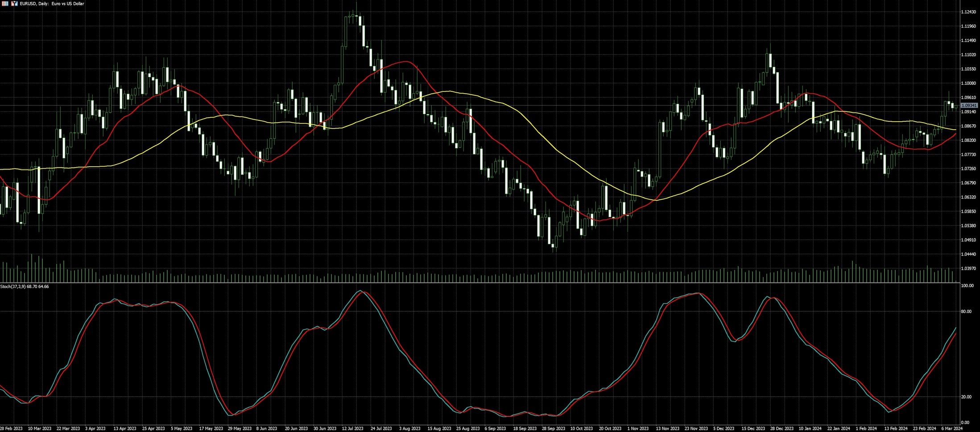980x432 pixels.
Task: Click the 28 Feb 2023 date label
Action: click(x=11, y=428)
